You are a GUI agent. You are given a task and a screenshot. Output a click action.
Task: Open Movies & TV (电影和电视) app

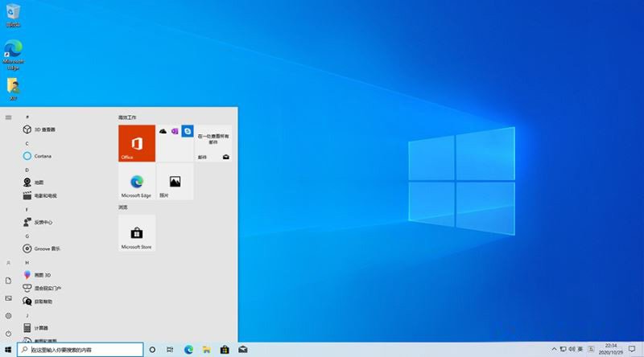point(39,195)
